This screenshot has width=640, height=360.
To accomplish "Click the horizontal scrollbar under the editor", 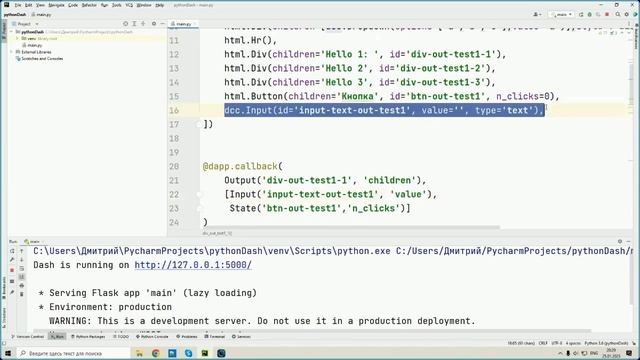I will pyautogui.click(x=351, y=227).
